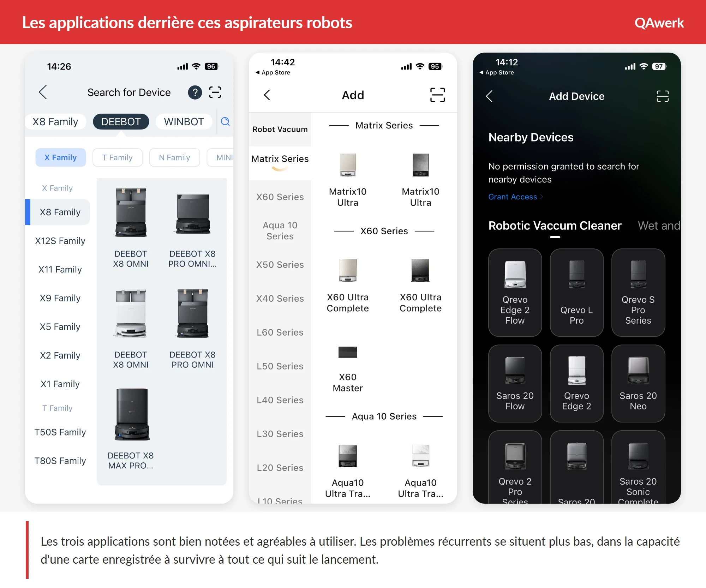Select L30 Series in the sidebar
This screenshot has height=588, width=706.
[280, 434]
